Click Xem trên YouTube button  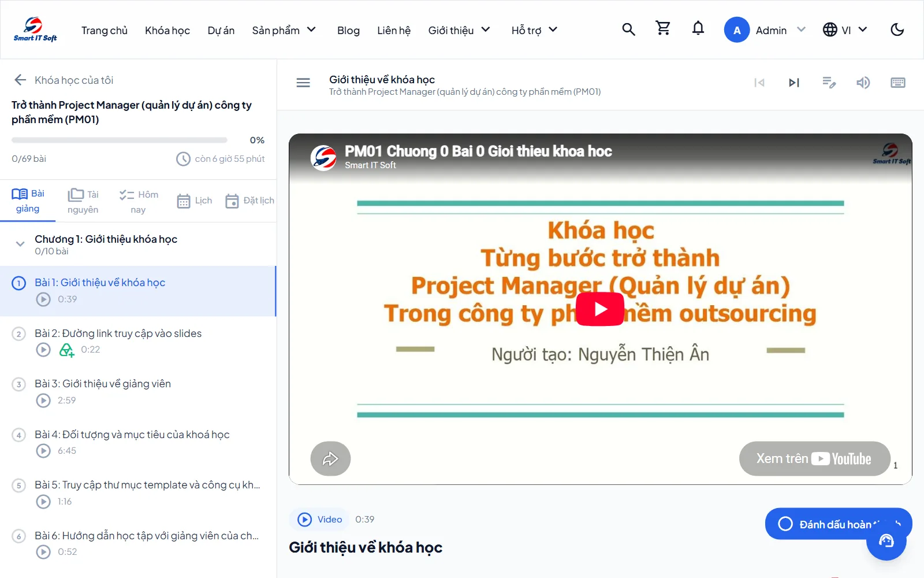pyautogui.click(x=814, y=459)
